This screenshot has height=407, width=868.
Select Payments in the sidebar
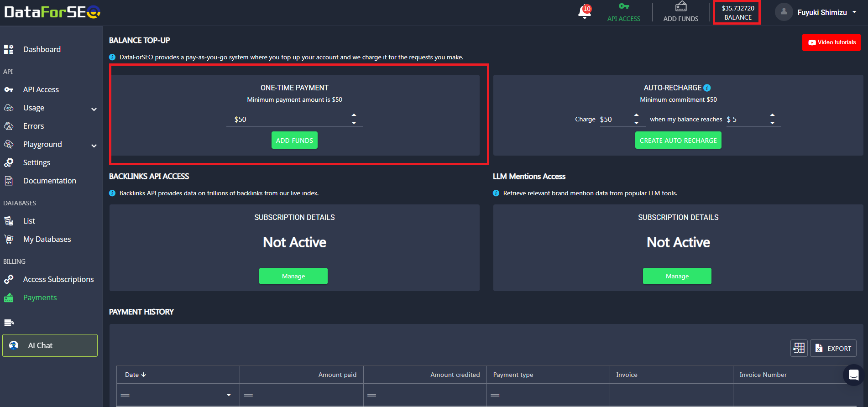click(x=40, y=297)
